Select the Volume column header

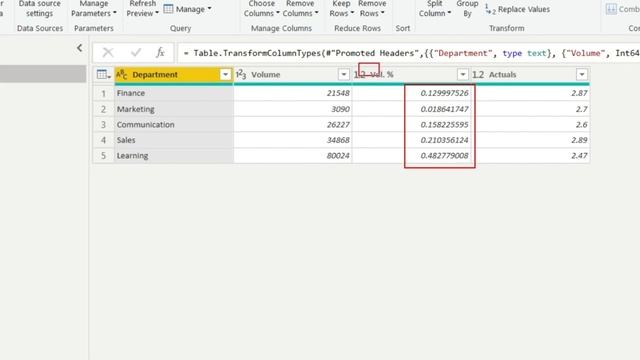pos(293,75)
